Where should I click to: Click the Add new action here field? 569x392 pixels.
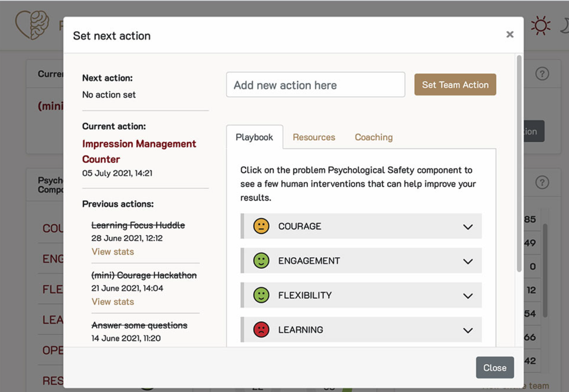[x=315, y=85]
